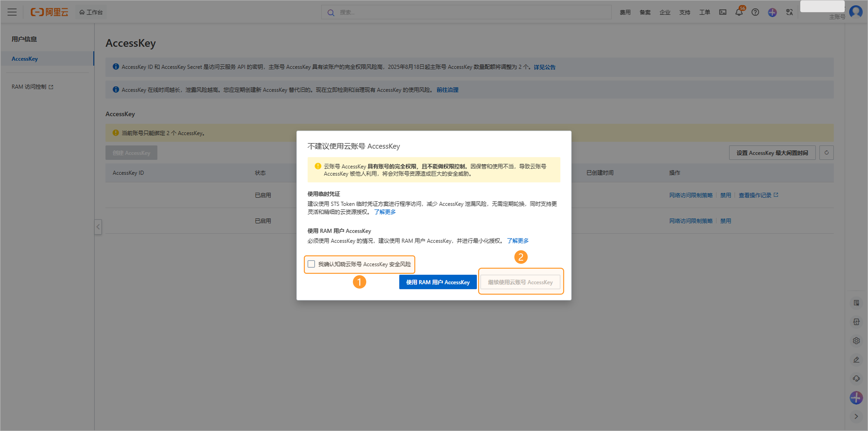The height and width of the screenshot is (431, 868).
Task: Contact support via the headset icon
Action: [x=856, y=378]
